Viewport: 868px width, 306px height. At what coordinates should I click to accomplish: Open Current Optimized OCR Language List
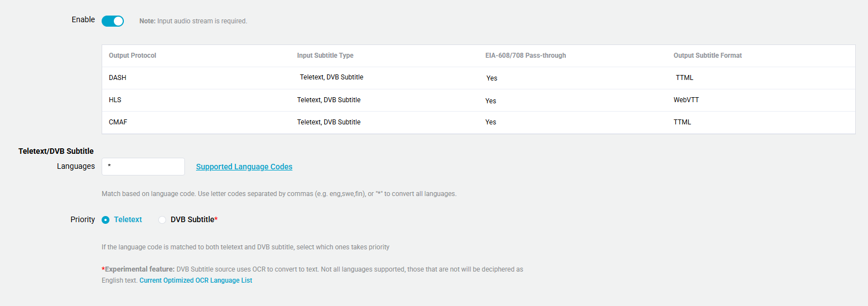(x=195, y=280)
